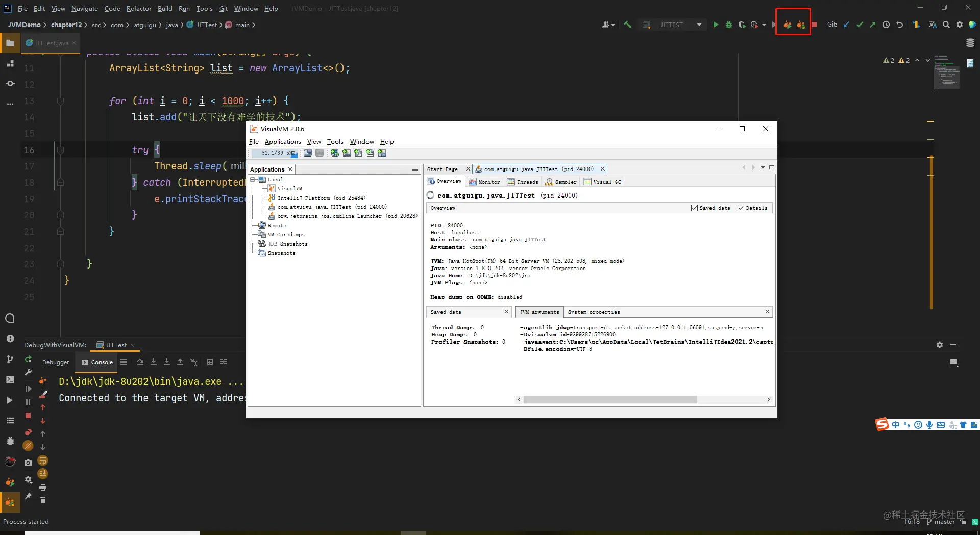Image resolution: width=980 pixels, height=535 pixels.
Task: Open IDE settings gear in top toolbar
Action: (x=960, y=25)
